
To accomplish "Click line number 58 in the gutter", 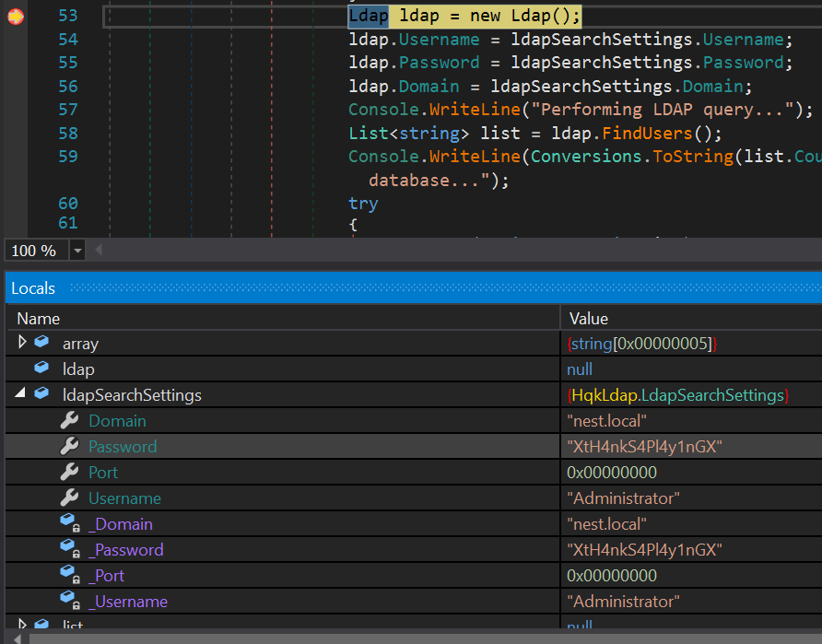I will click(x=67, y=134).
